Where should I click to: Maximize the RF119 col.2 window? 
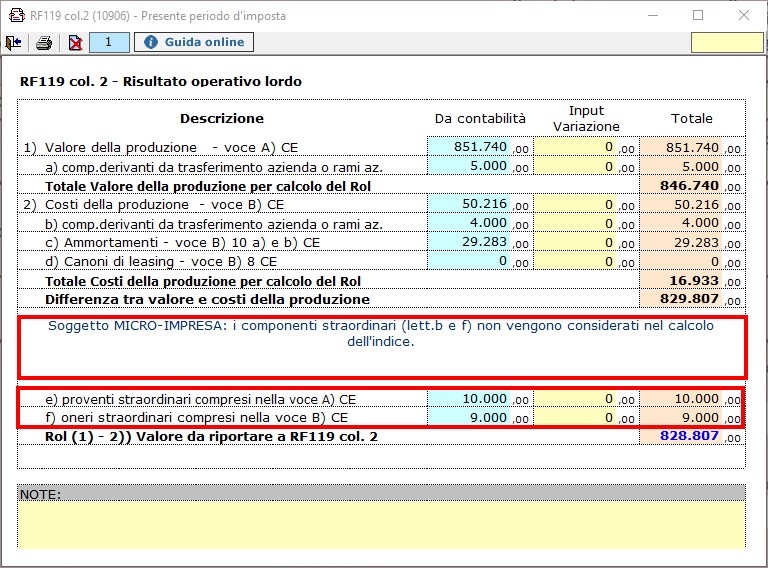698,15
